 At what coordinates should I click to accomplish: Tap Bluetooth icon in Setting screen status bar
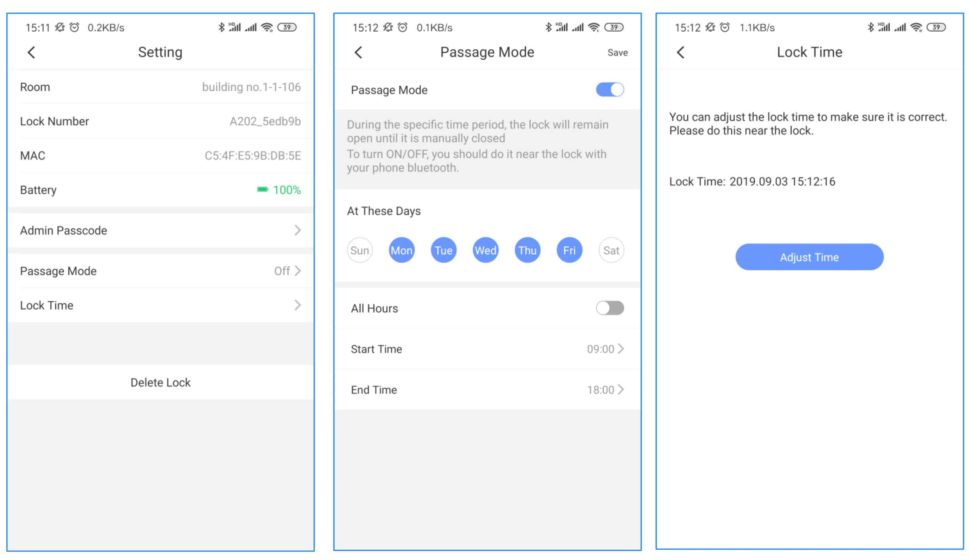(x=221, y=27)
